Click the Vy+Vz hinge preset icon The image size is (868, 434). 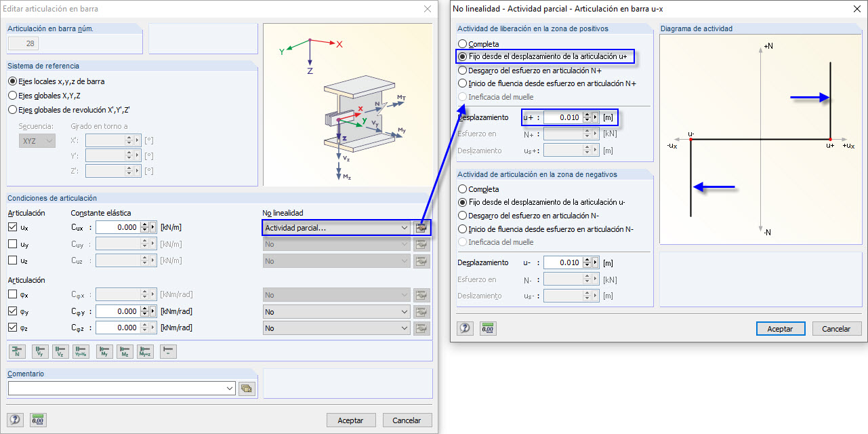click(81, 351)
